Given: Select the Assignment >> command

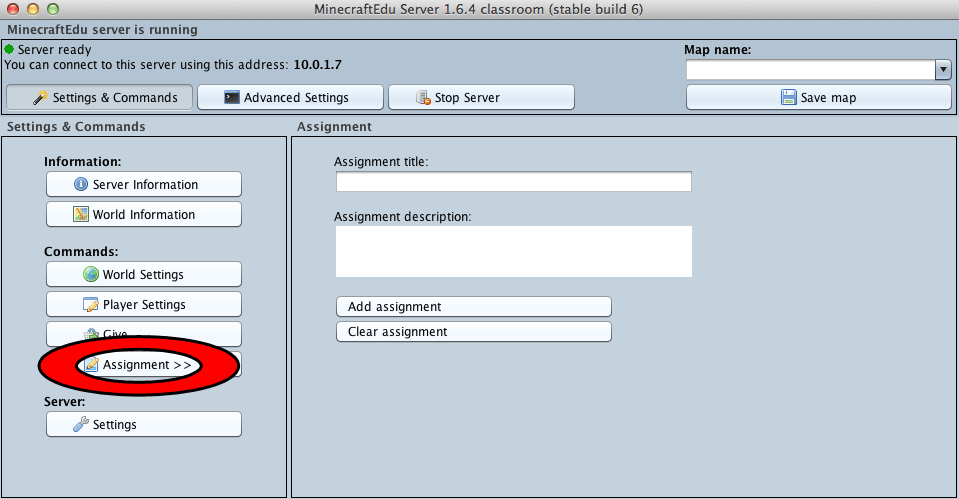Looking at the screenshot, I should (x=144, y=364).
